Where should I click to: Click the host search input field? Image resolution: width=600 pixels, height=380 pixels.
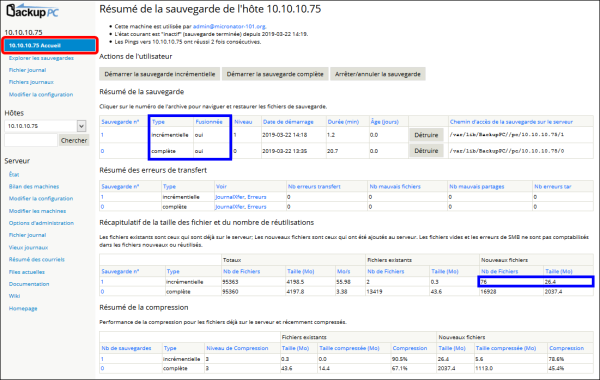pos(31,140)
